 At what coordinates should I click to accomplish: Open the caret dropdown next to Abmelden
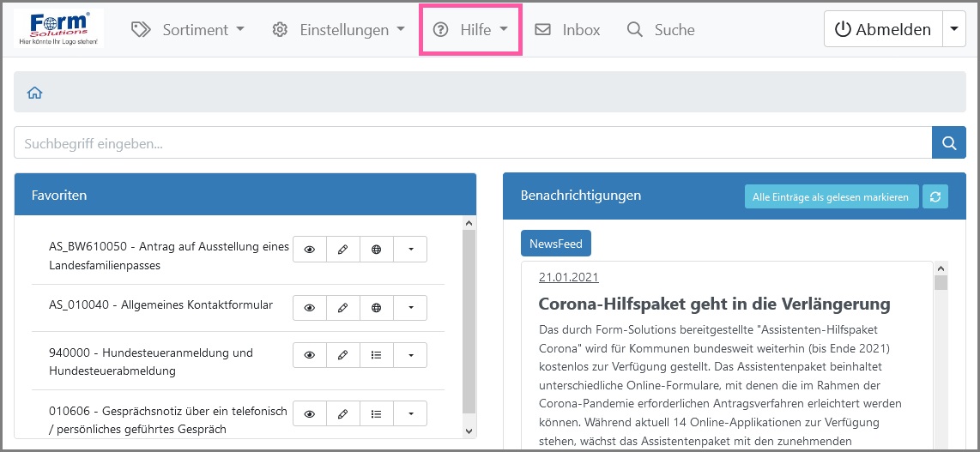(x=954, y=29)
